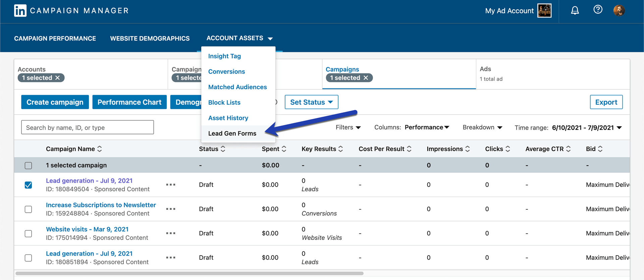644x280 pixels.
Task: Sort by Status column arrows
Action: pos(223,149)
